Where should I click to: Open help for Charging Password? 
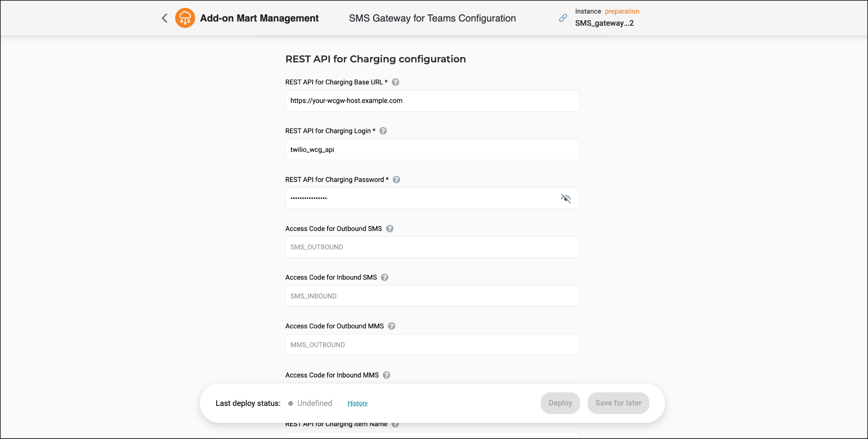click(396, 180)
